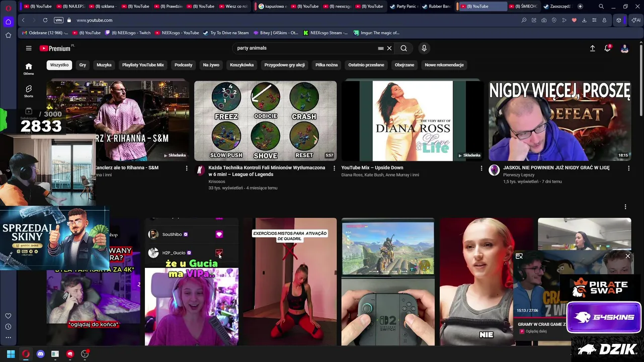This screenshot has width=644, height=362.
Task: Open Discord from the taskbar
Action: [41, 354]
